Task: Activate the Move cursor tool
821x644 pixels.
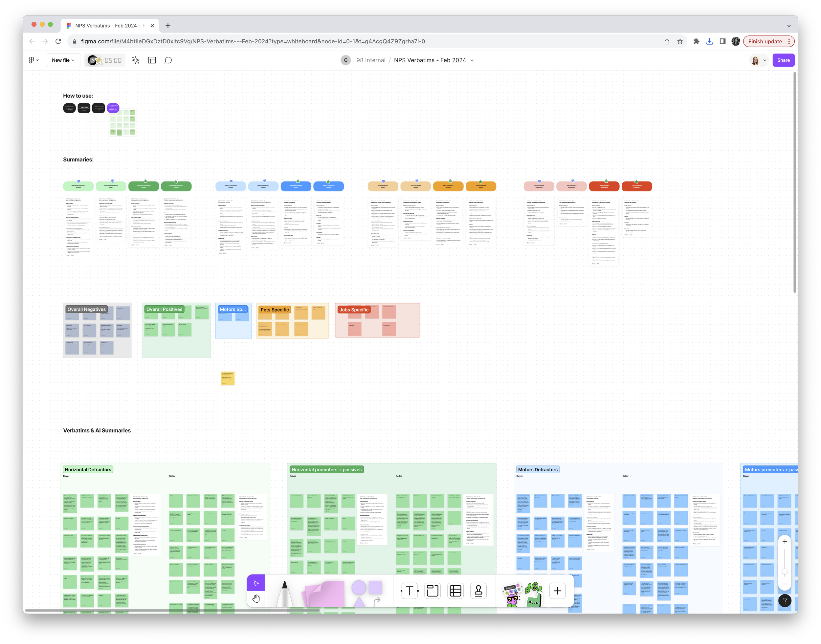Action: (256, 583)
